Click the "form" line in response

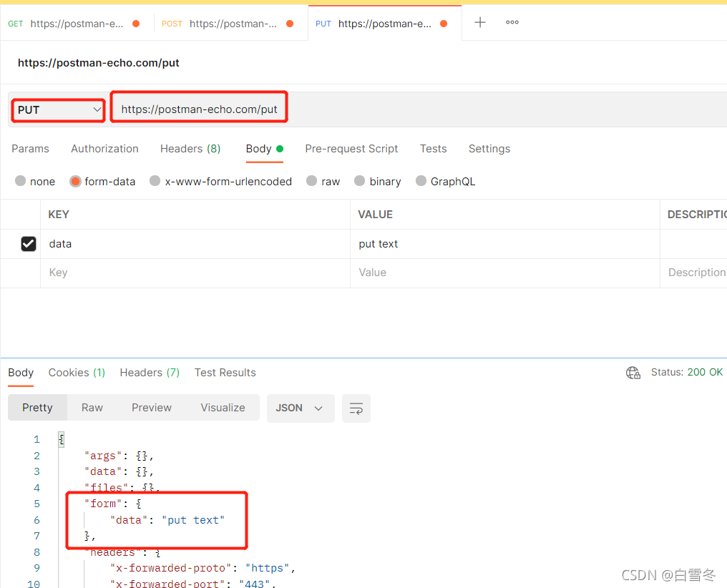(112, 504)
